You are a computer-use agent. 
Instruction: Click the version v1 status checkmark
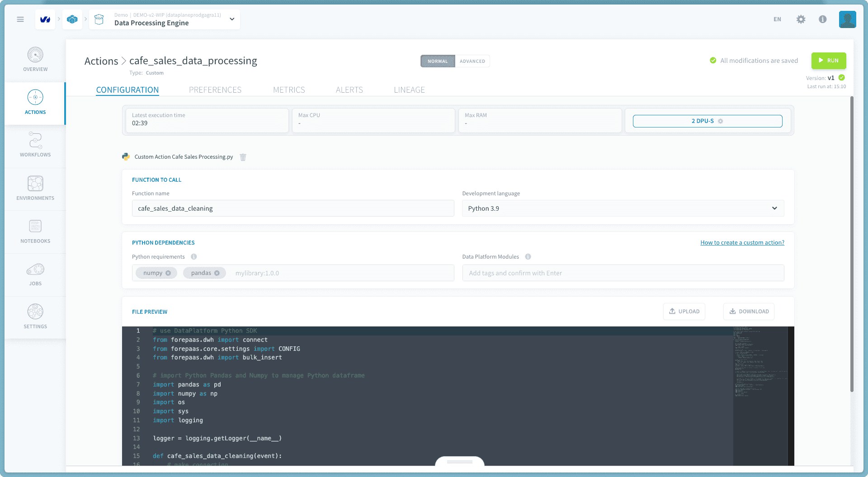click(842, 77)
